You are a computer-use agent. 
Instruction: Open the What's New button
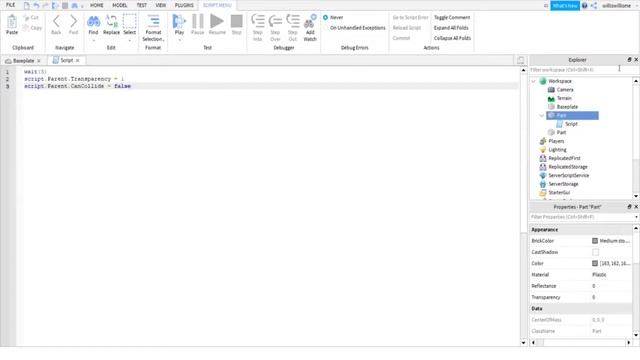(x=565, y=6)
